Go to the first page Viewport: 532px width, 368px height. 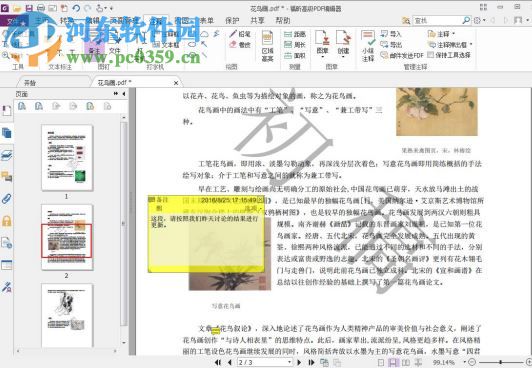click(218, 362)
